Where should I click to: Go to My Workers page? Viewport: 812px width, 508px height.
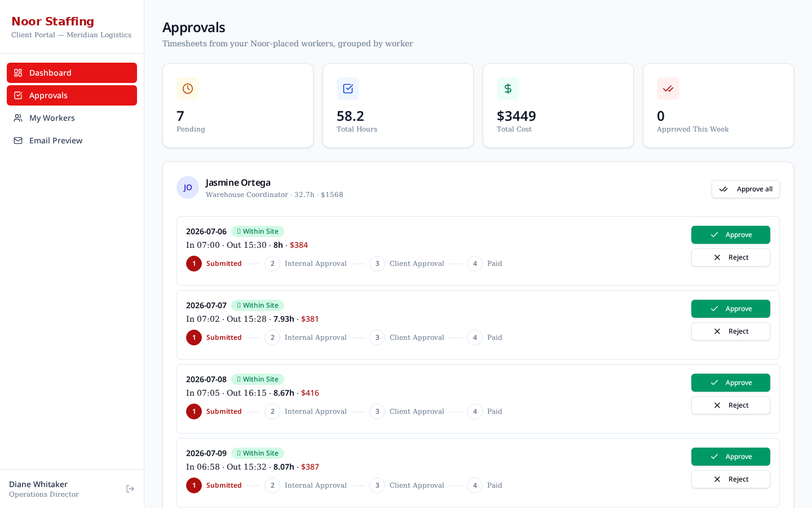click(72, 118)
